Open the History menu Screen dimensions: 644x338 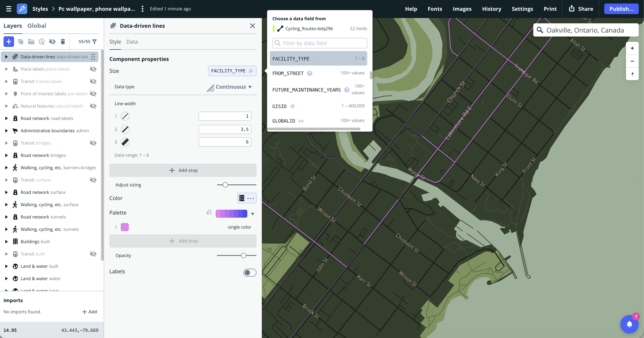(x=492, y=9)
